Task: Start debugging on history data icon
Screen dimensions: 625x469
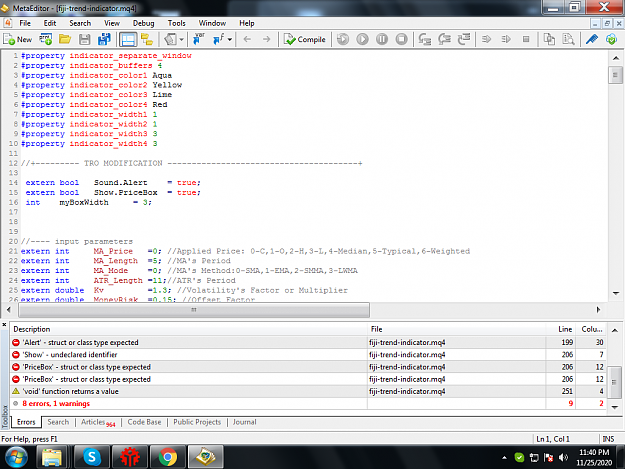Action: pos(343,39)
